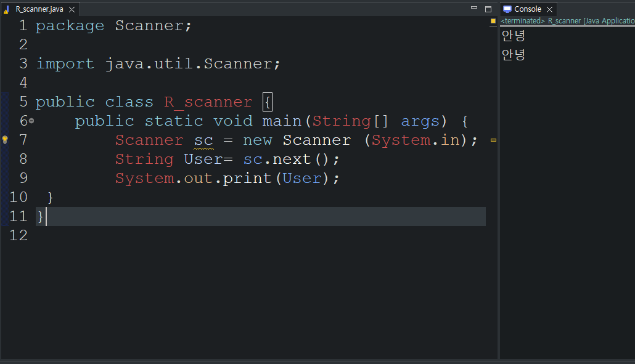
Task: Select the Console view tab
Action: point(528,9)
